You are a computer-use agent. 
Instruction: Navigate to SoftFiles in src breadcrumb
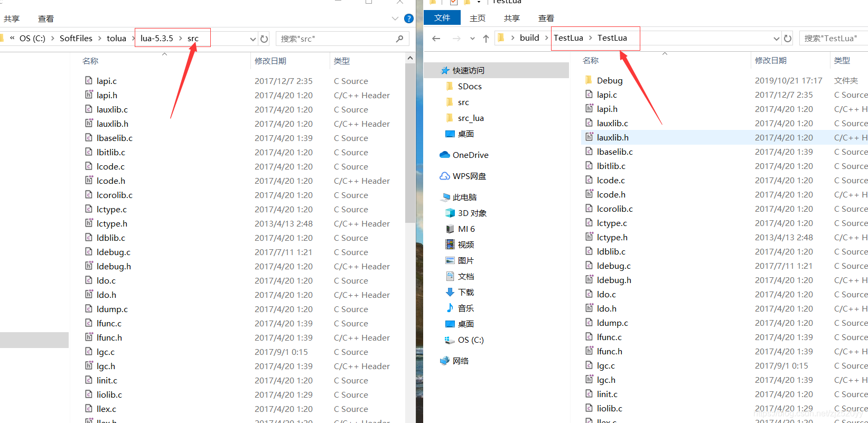pyautogui.click(x=76, y=38)
